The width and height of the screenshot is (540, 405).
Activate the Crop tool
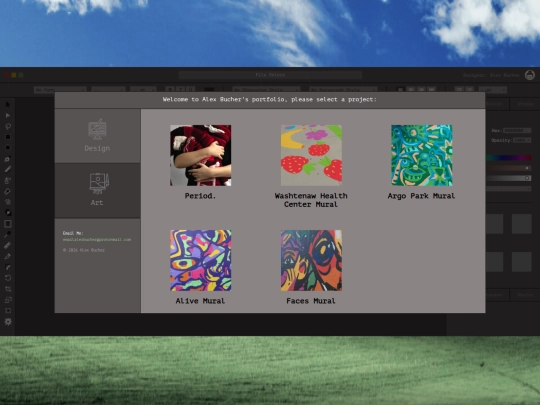[8, 289]
